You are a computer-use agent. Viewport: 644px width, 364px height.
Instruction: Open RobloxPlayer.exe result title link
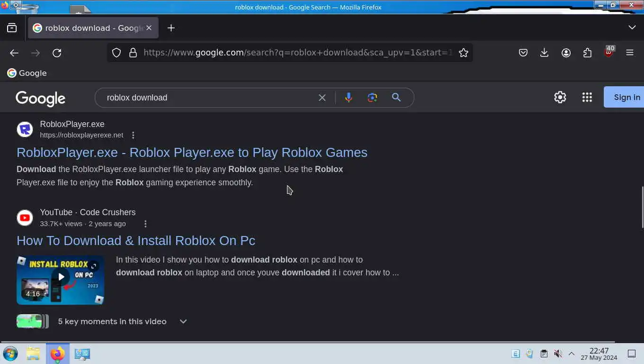pos(192,152)
